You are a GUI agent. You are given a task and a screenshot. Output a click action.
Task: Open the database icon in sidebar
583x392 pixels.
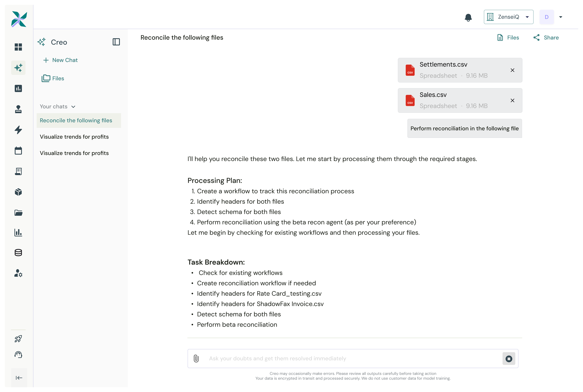click(18, 252)
